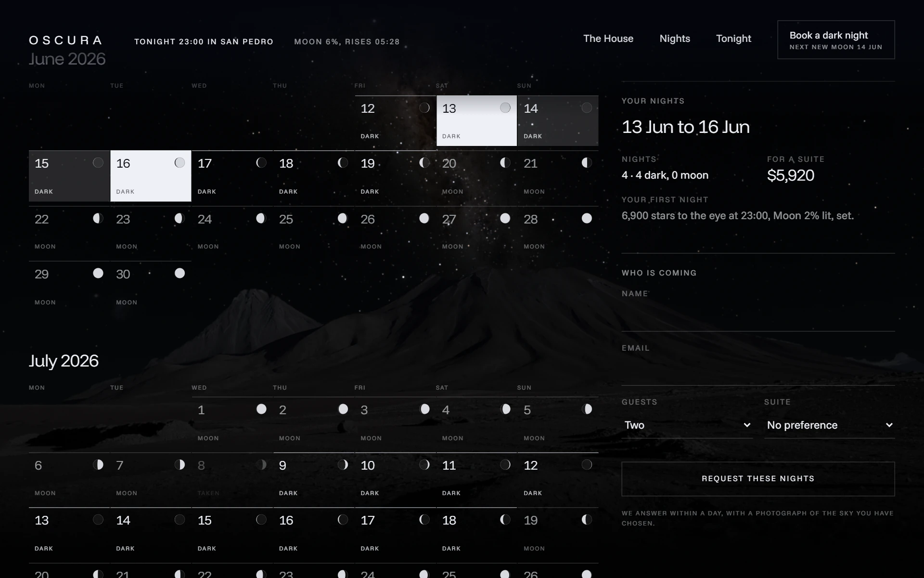Click MOON 6%, RISES 05:28 status text
The width and height of the screenshot is (924, 578).
(347, 42)
